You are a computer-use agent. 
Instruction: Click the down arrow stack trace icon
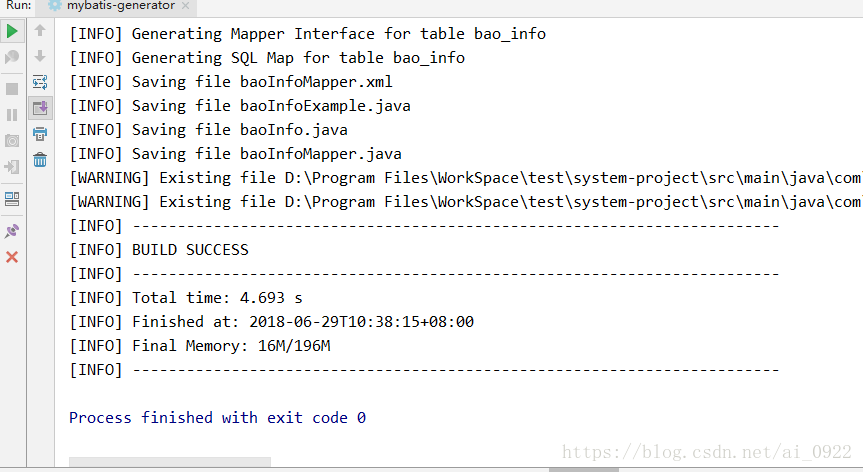[x=40, y=56]
